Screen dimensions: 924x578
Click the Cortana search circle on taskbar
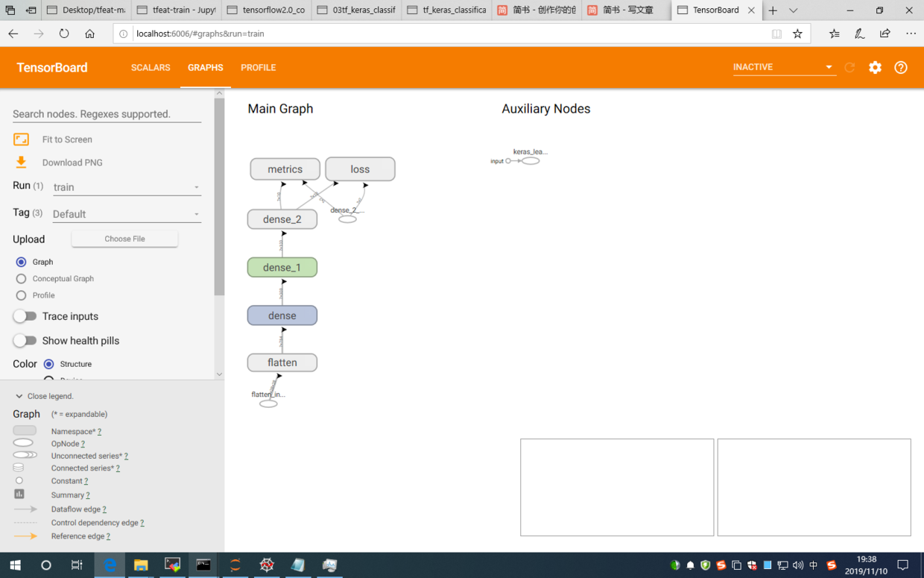pyautogui.click(x=46, y=565)
